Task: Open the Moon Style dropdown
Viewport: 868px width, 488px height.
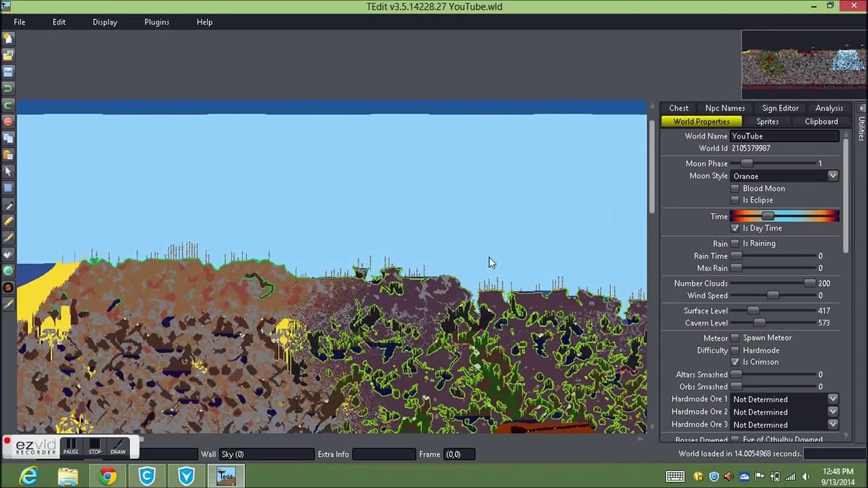Action: pyautogui.click(x=833, y=176)
